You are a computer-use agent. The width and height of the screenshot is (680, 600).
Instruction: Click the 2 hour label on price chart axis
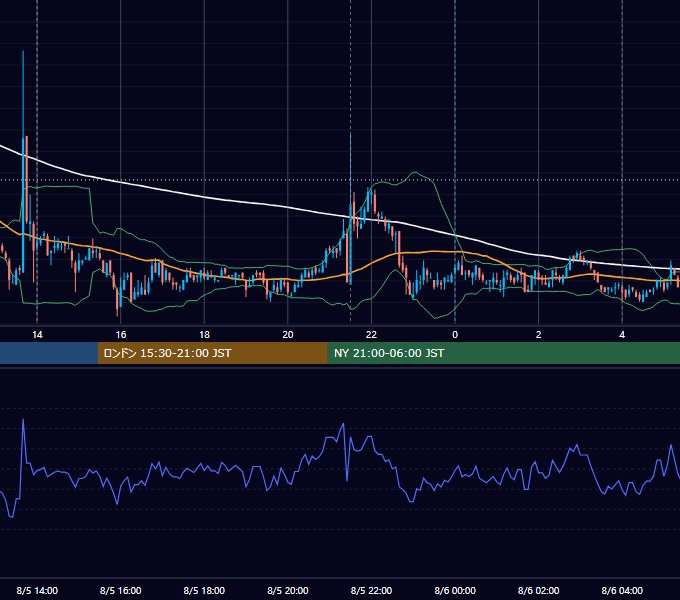point(539,335)
